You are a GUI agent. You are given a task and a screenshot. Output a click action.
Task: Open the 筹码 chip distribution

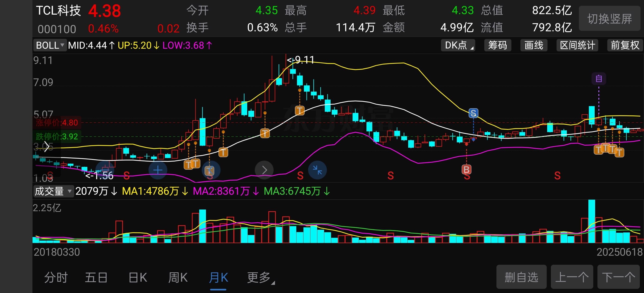(x=498, y=45)
